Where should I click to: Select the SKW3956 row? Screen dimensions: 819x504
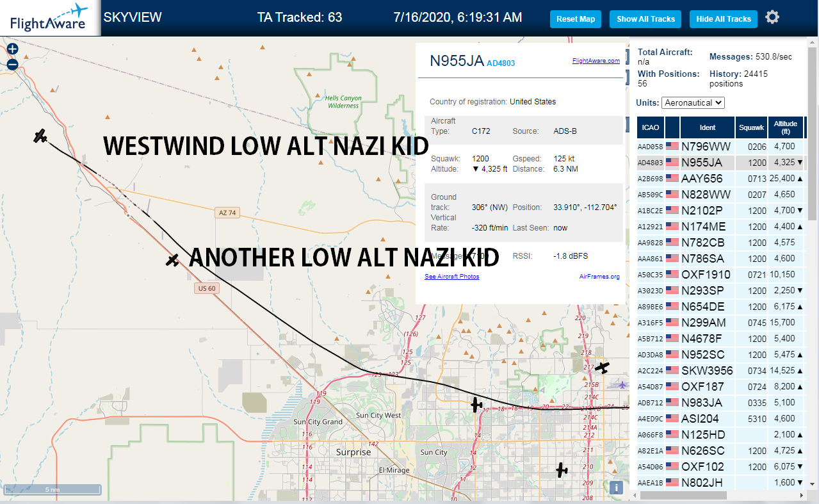point(720,371)
